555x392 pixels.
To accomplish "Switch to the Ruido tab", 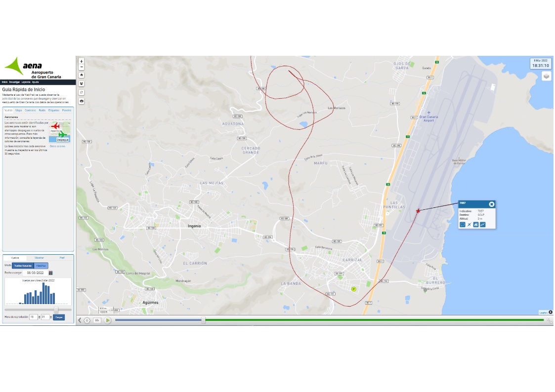I will [42, 110].
